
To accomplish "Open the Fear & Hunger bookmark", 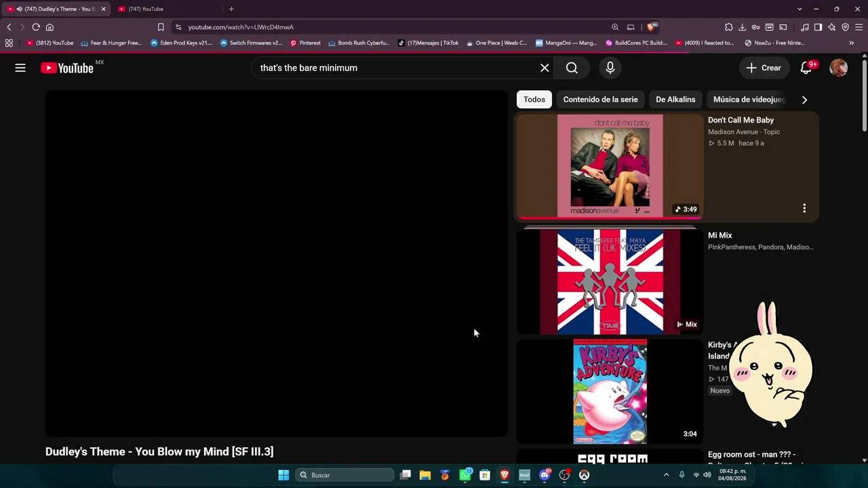I will (x=111, y=43).
